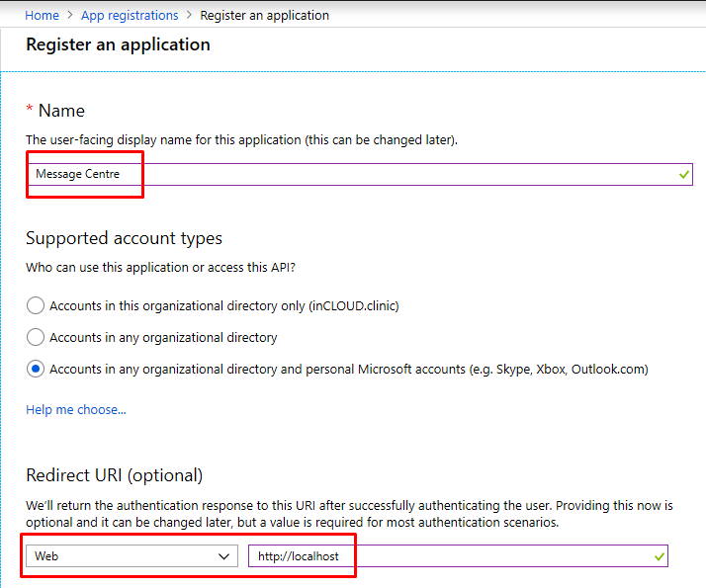Viewport: 706px width, 588px height.
Task: Click the red required asterisk beside Name
Action: click(x=30, y=109)
